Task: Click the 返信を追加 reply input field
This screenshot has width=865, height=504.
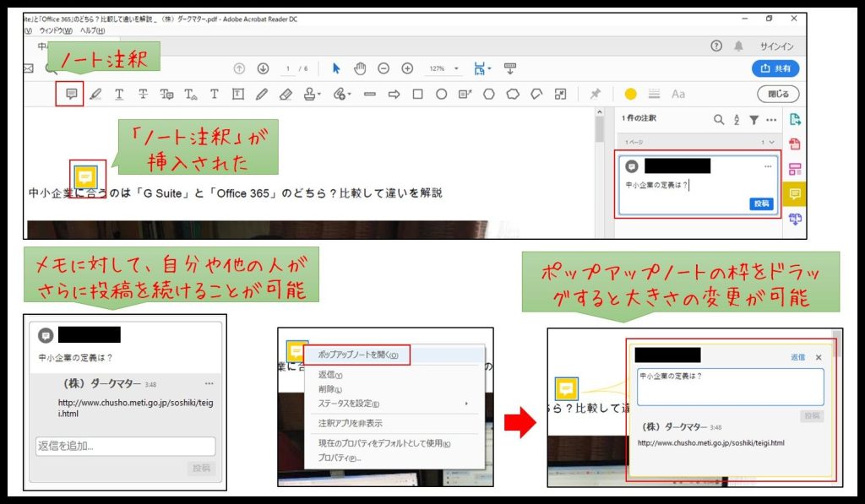Action: pos(125,447)
